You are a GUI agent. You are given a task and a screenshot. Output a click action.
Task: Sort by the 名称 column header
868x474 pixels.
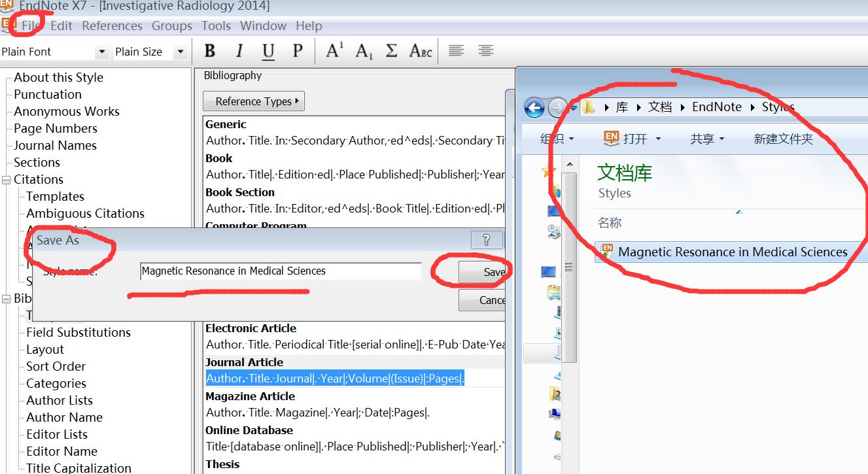pos(610,223)
